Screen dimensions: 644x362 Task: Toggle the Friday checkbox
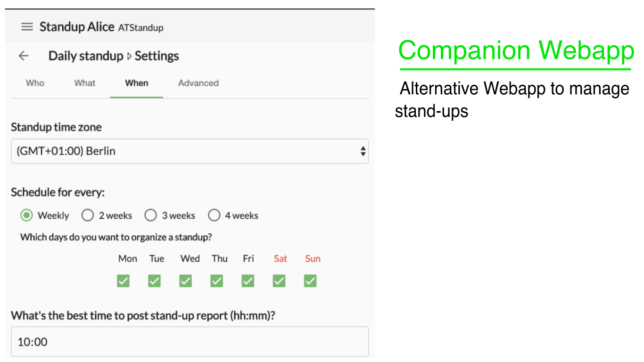248,281
